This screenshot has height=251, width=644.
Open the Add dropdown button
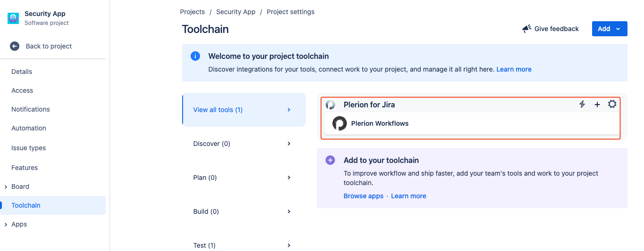click(610, 29)
